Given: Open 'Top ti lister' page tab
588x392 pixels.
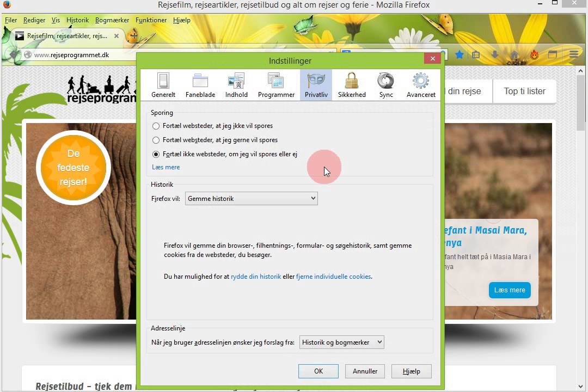Looking at the screenshot, I should coord(524,91).
